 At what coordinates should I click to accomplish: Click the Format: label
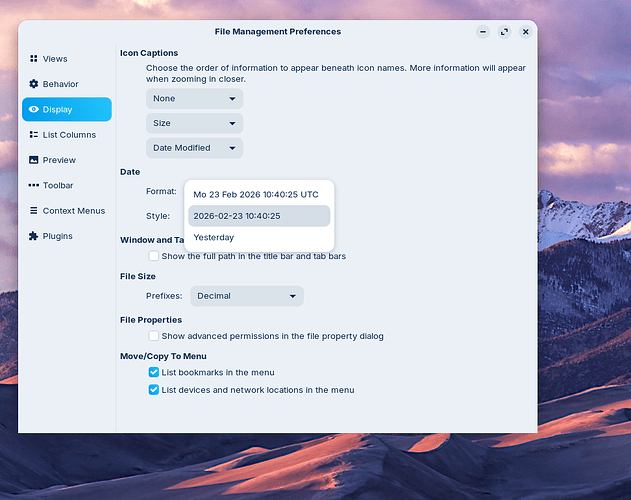[x=161, y=191]
